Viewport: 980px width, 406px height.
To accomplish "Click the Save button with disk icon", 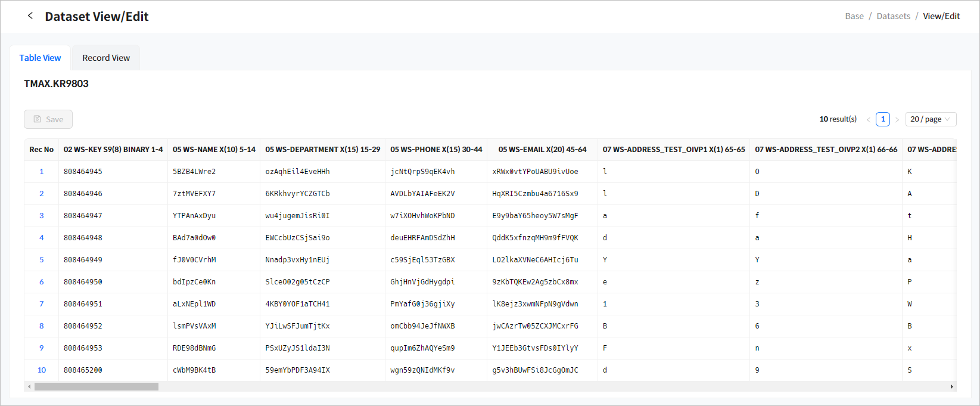I will (x=48, y=119).
